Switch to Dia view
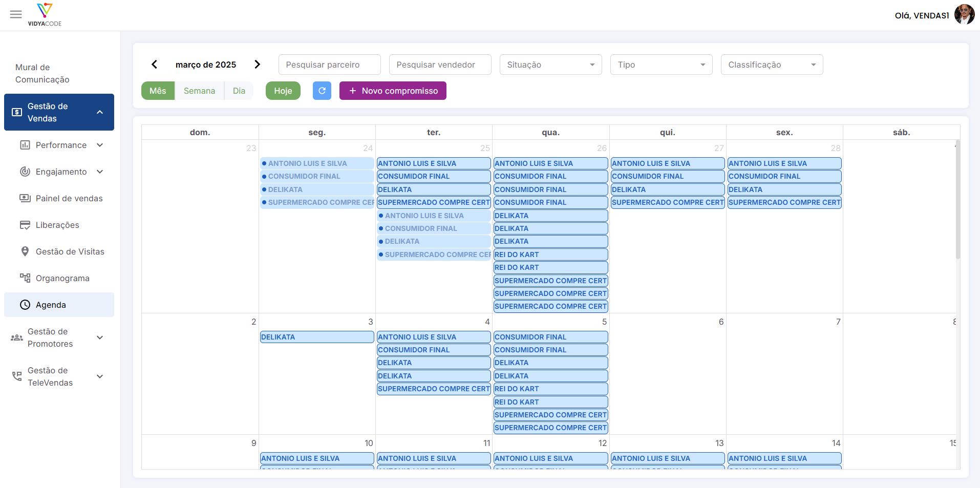The width and height of the screenshot is (980, 488). (x=239, y=91)
